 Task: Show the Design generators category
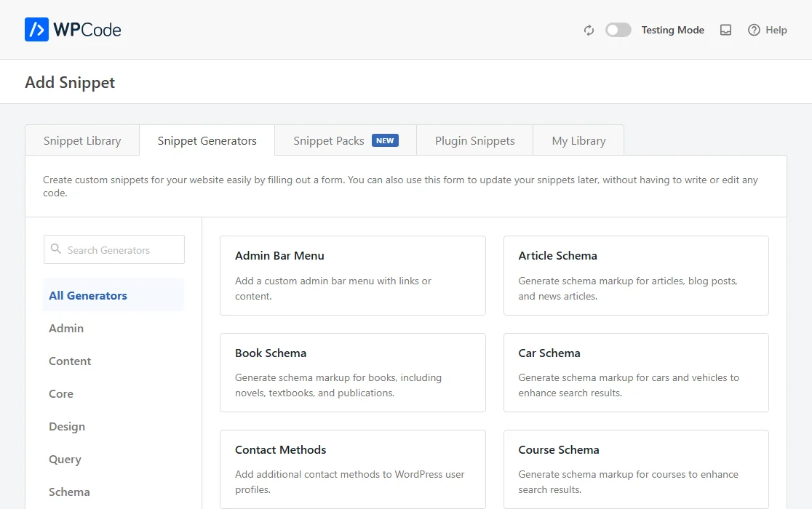(67, 426)
